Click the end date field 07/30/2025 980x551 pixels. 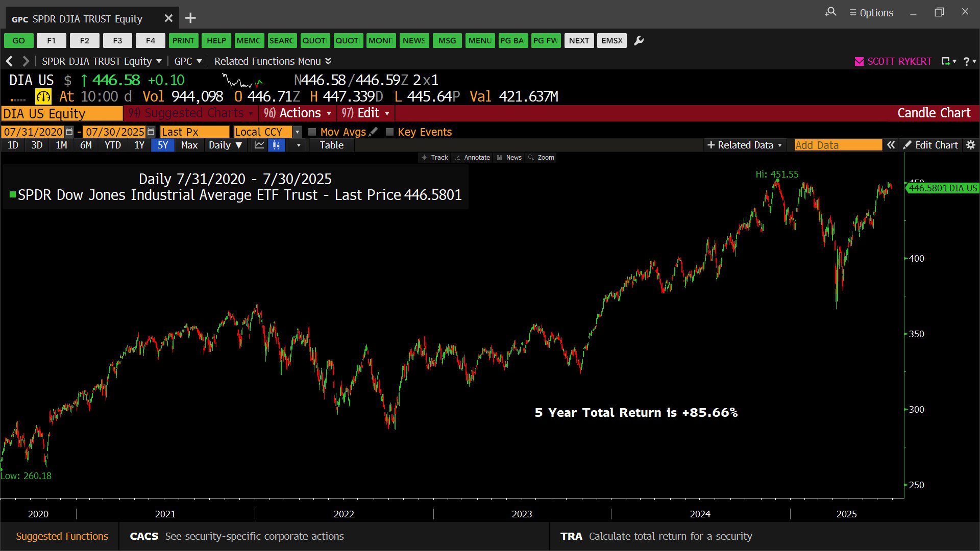pos(114,132)
